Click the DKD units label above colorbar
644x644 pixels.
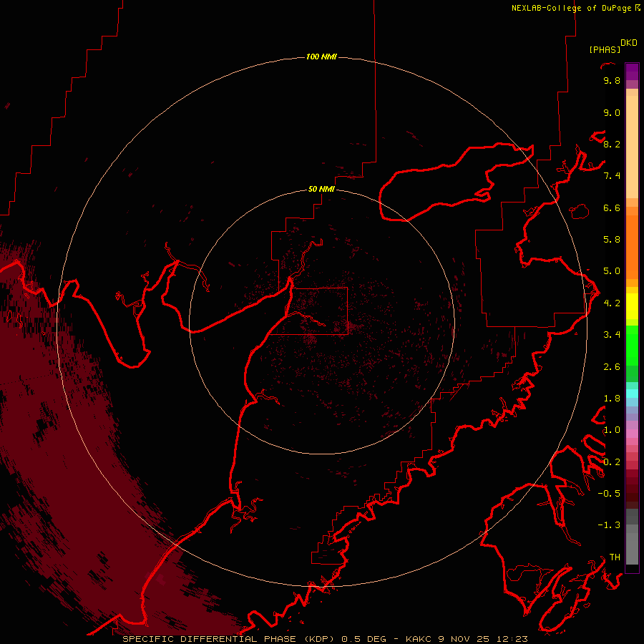point(629,43)
